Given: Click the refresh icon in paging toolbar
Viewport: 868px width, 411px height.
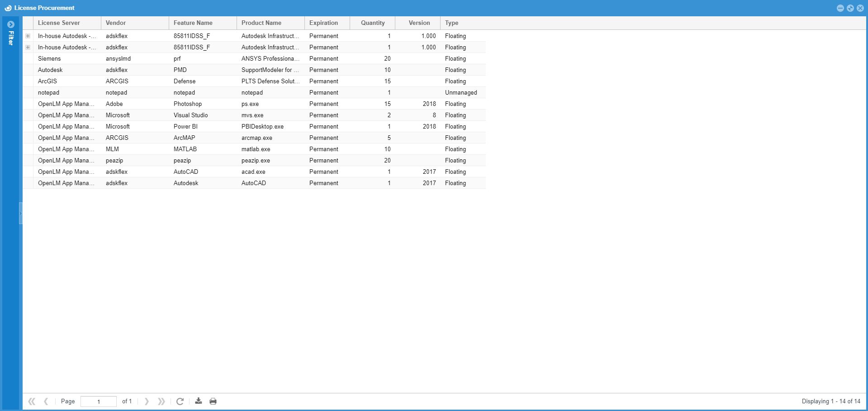Looking at the screenshot, I should coord(180,401).
